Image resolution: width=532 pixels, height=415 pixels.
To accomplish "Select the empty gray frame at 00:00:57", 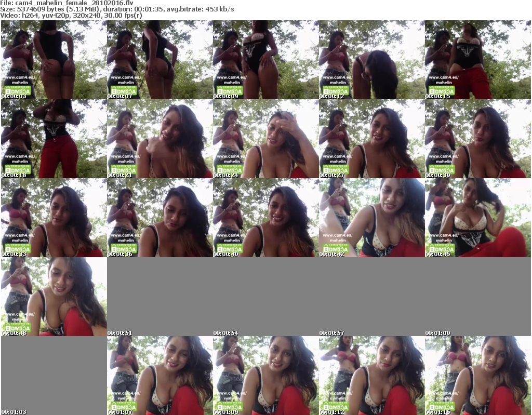I will point(371,296).
